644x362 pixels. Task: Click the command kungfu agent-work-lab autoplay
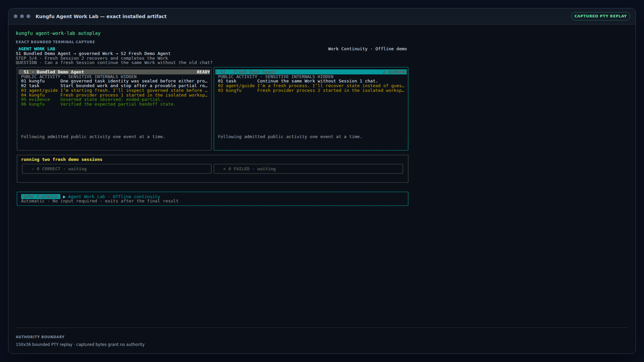58,33
